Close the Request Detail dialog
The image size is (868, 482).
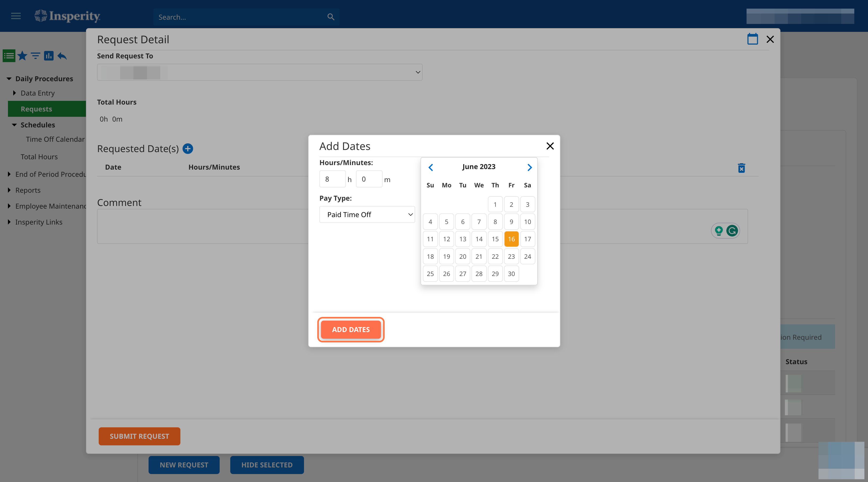click(x=770, y=40)
